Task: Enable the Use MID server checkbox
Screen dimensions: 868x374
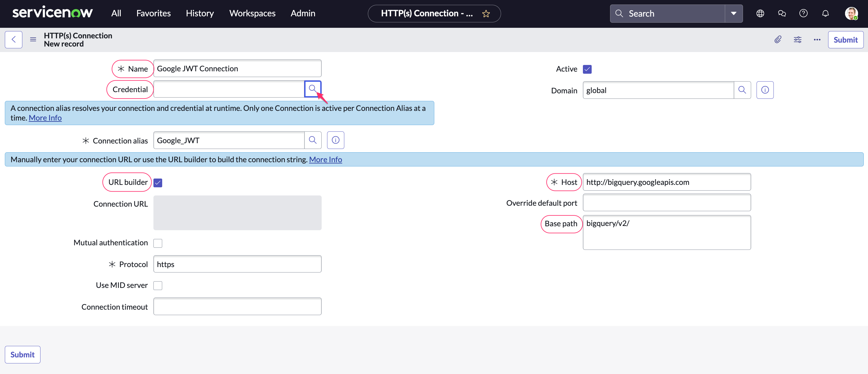Action: 158,285
